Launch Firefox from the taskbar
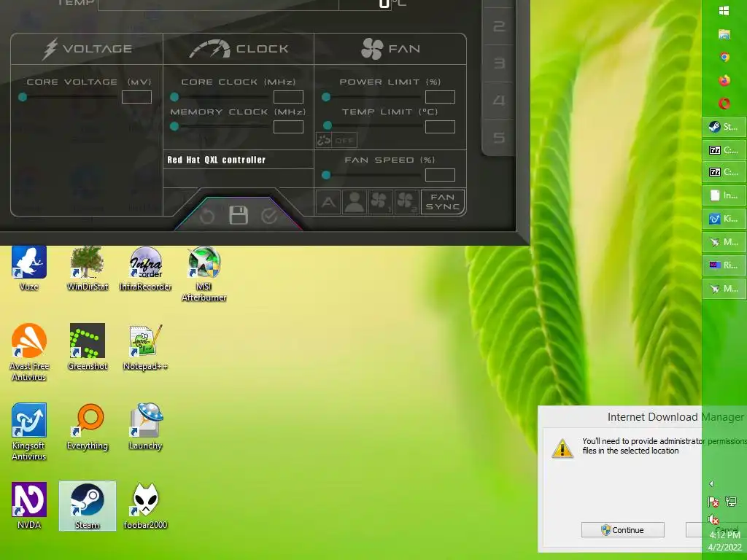Viewport: 747px width, 560px height. (x=724, y=80)
